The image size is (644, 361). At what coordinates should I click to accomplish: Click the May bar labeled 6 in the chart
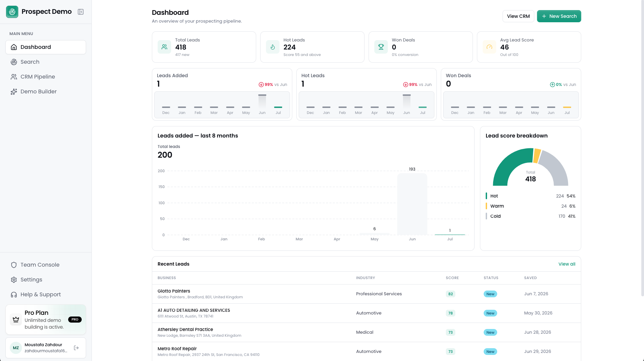[x=374, y=234]
